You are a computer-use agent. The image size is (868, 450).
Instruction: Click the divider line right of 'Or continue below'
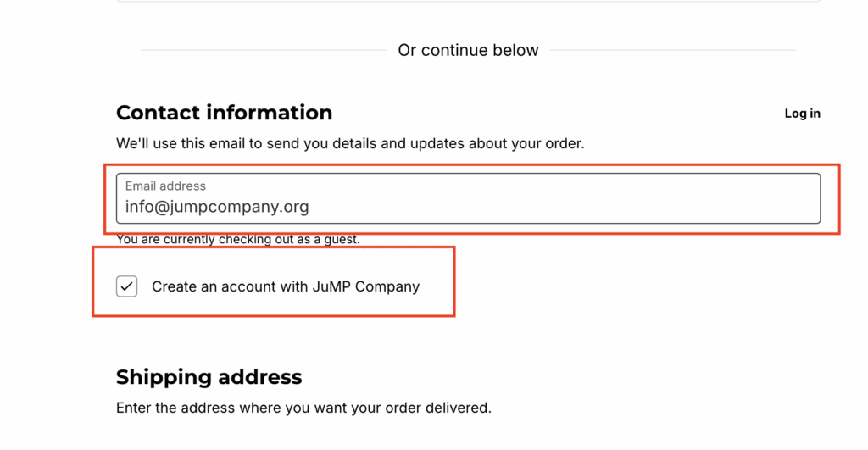(674, 50)
